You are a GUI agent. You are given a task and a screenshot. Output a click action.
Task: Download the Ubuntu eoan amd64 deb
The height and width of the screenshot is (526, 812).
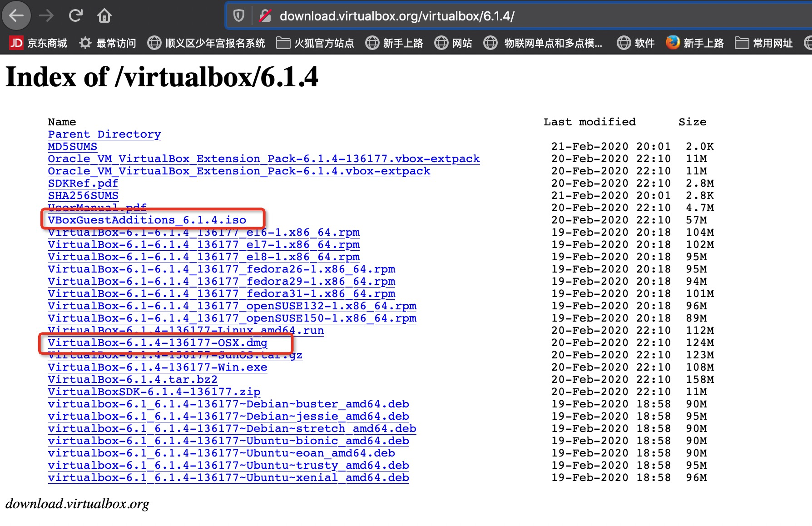[x=222, y=453]
